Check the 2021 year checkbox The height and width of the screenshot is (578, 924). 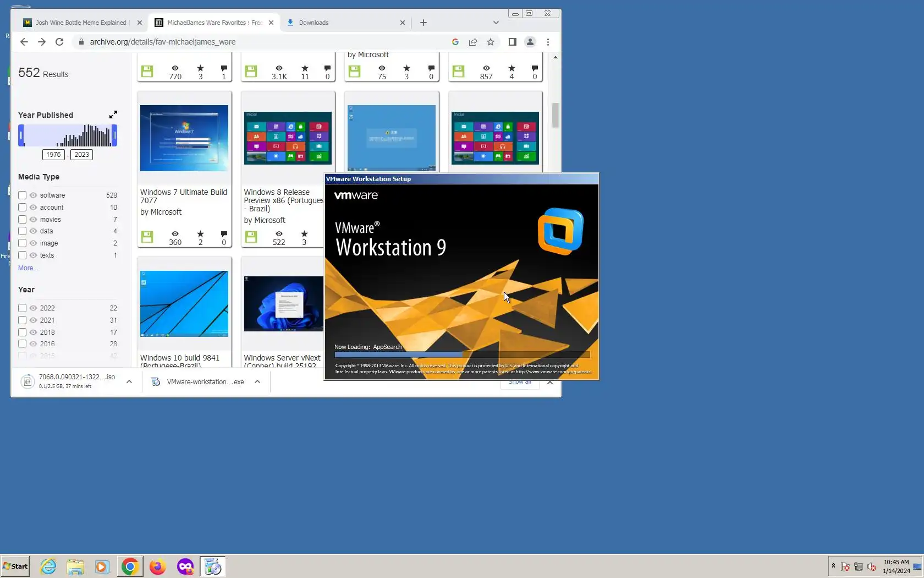(x=23, y=320)
